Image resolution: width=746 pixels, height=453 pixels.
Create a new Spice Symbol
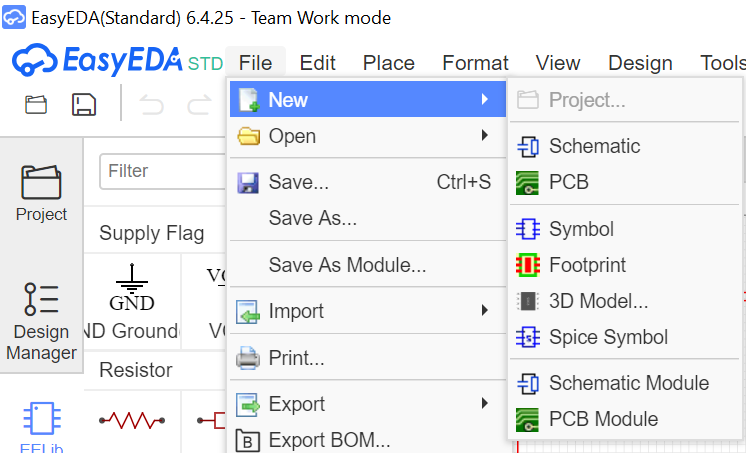point(608,337)
